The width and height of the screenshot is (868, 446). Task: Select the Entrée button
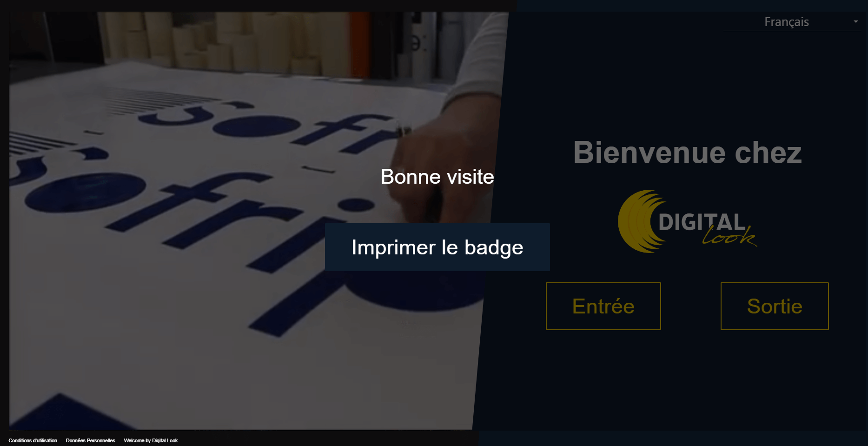[x=603, y=306]
